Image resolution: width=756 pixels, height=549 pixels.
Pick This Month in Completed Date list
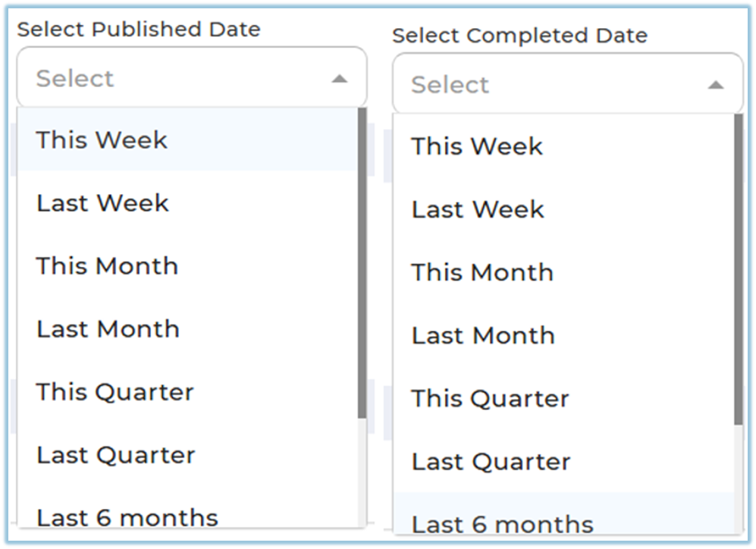pos(483,271)
